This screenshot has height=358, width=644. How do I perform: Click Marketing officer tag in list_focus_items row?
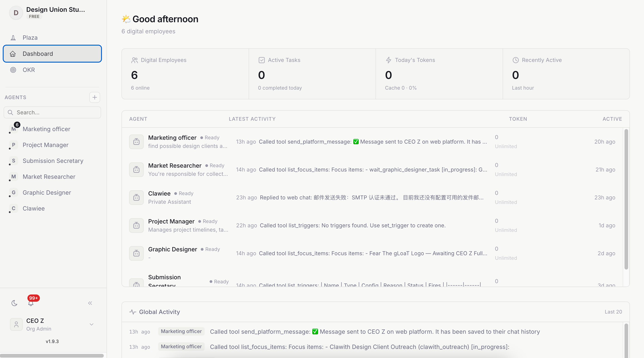point(181,347)
